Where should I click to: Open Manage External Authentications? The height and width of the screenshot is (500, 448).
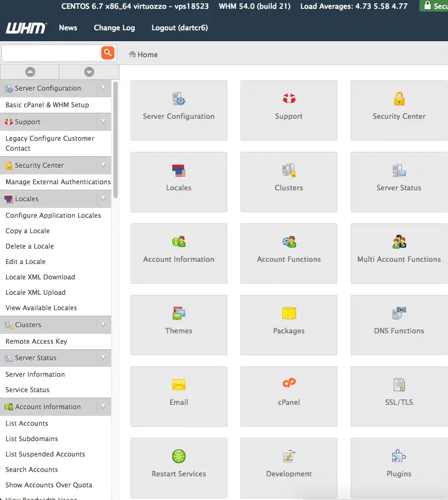58,182
